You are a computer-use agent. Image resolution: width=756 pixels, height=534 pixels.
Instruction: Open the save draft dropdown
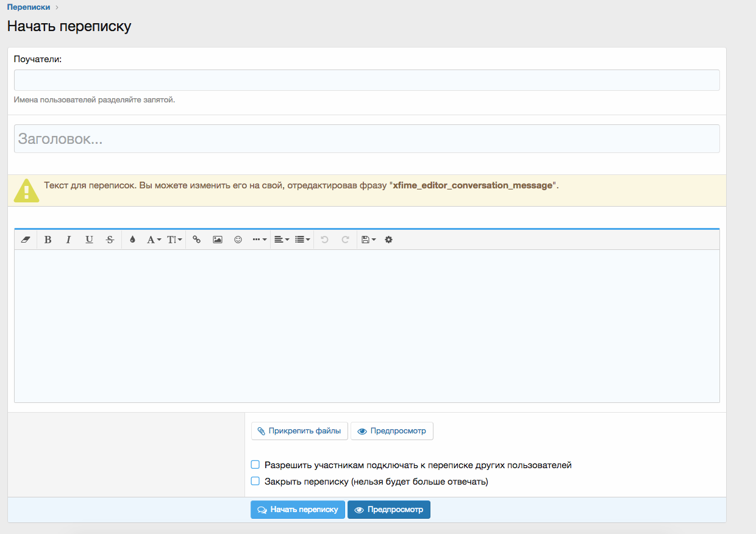tap(368, 240)
